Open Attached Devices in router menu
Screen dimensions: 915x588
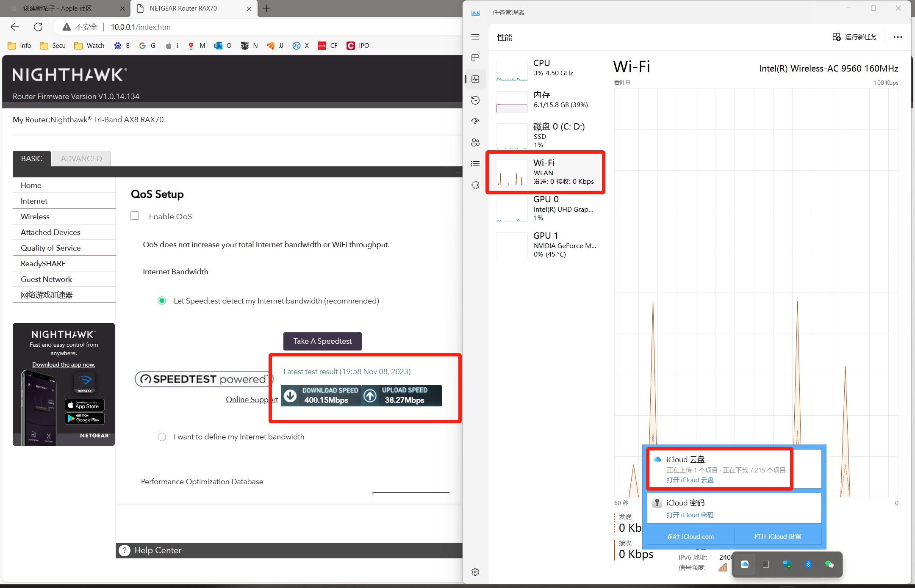coord(50,232)
